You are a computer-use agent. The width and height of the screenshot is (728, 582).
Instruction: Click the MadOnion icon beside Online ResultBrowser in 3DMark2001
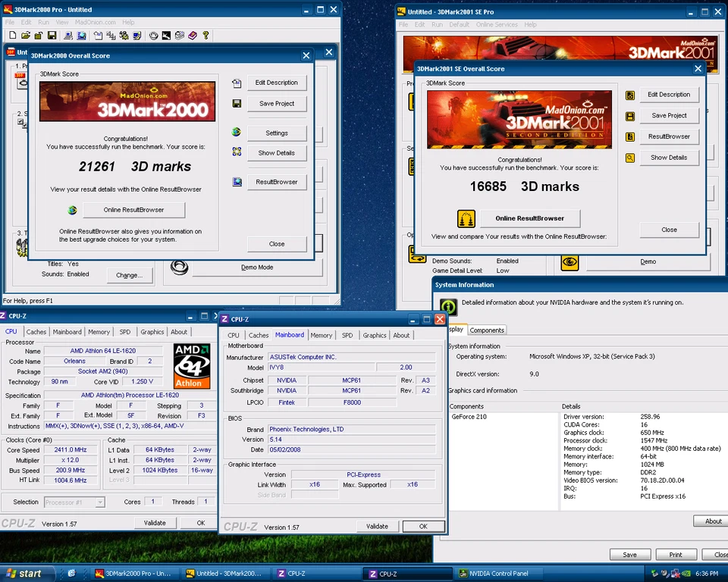(x=466, y=217)
